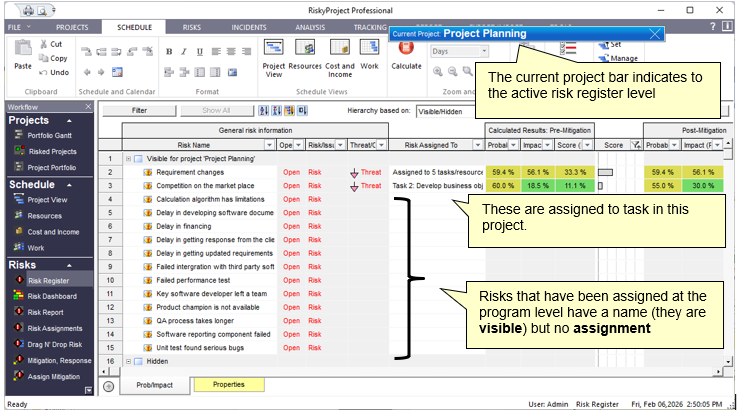Click the Paste icon in Clipboard group
This screenshot has width=738, height=413.
coord(23,51)
